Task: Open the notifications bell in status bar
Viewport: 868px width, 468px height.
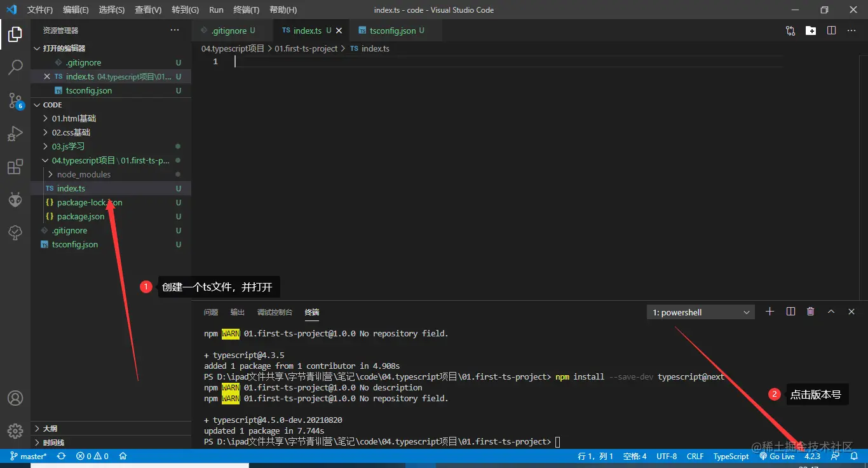Action: [x=855, y=456]
